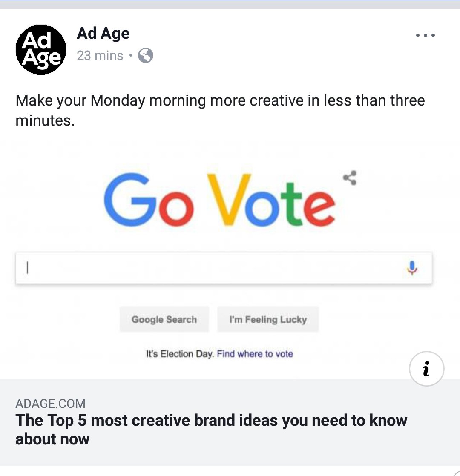Screen dimensions: 460x476
Task: Tap the microphone voice search icon
Action: 412,268
